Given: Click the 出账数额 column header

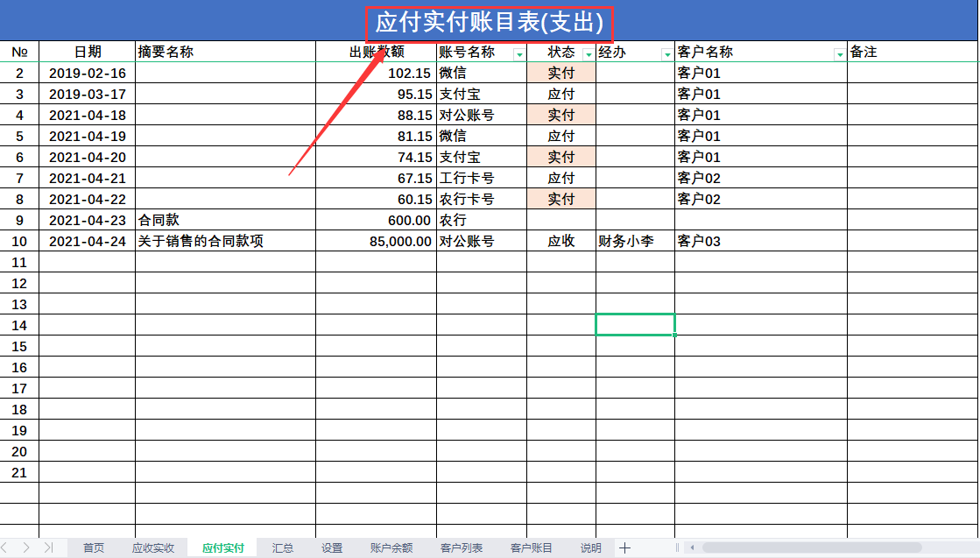Looking at the screenshot, I should (x=377, y=52).
